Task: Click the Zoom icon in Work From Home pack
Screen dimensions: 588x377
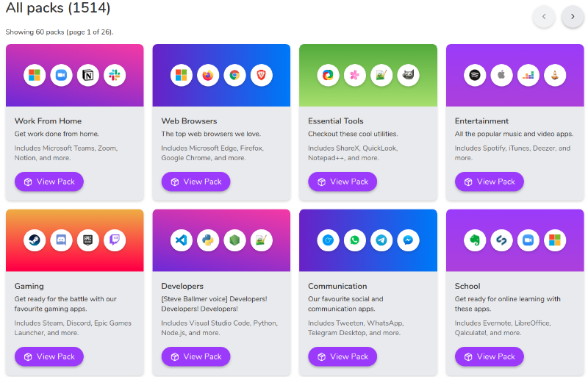Action: coord(61,75)
